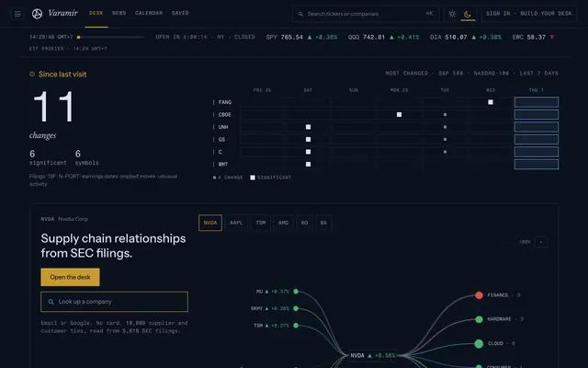Image resolution: width=588 pixels, height=368 pixels.
Task: Click the EWC 58.37 ticker quote
Action: [533, 37]
